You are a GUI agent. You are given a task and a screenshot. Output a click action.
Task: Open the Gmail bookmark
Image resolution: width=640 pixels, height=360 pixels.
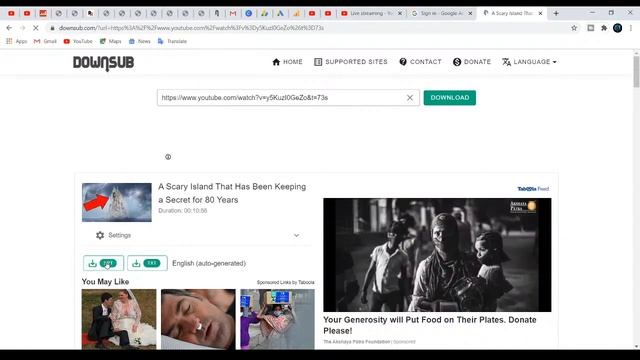point(45,41)
